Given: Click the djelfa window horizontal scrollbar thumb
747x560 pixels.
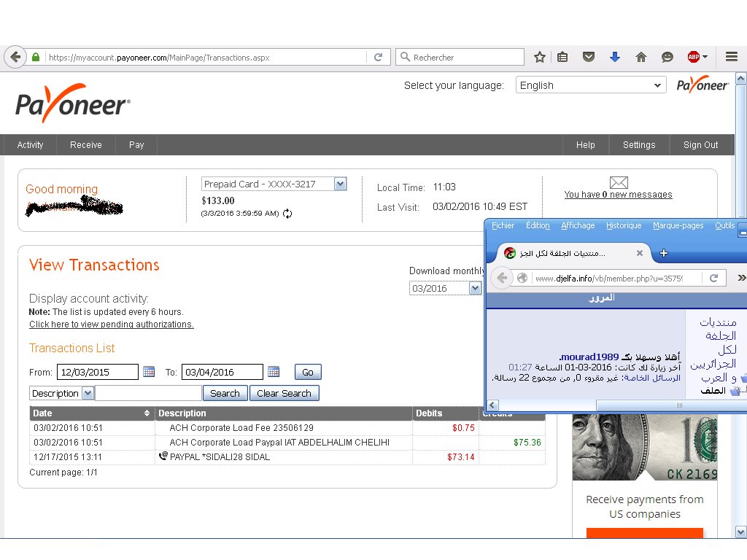Looking at the screenshot, I should click(671, 405).
